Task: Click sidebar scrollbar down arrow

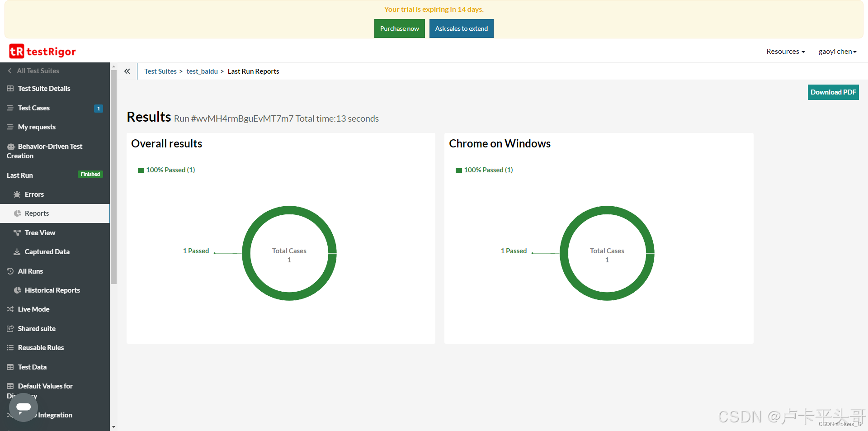Action: click(x=113, y=427)
